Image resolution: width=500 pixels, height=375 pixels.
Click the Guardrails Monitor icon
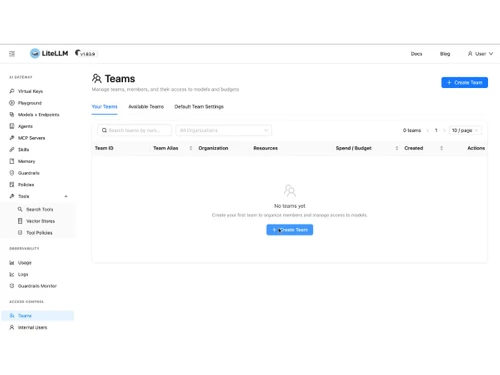click(x=12, y=286)
